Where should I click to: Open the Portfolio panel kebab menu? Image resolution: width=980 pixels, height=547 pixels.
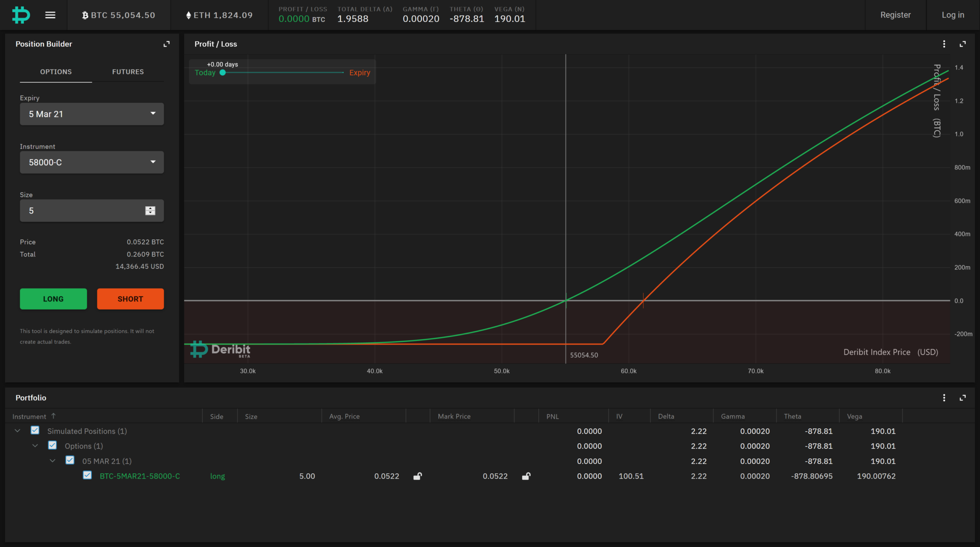tap(944, 398)
